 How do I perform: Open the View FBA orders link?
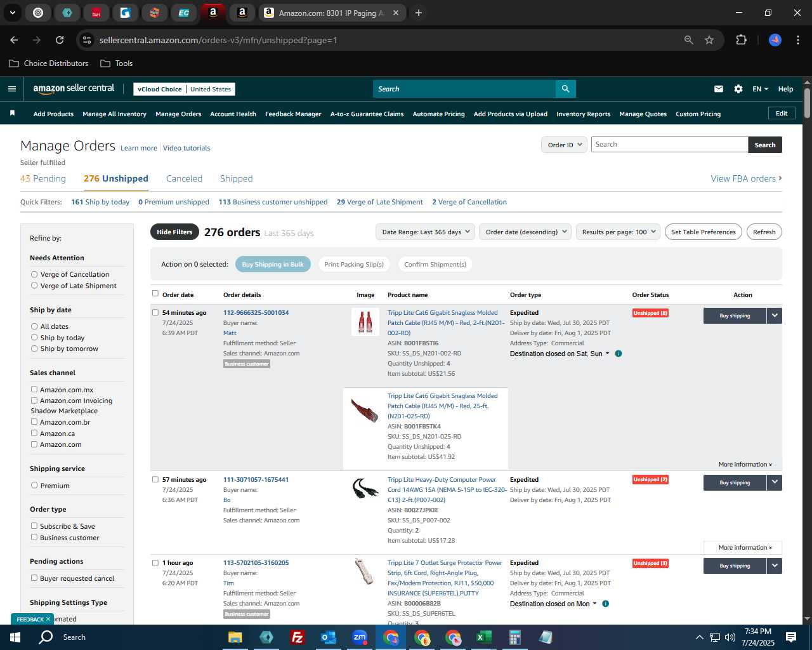(x=746, y=178)
